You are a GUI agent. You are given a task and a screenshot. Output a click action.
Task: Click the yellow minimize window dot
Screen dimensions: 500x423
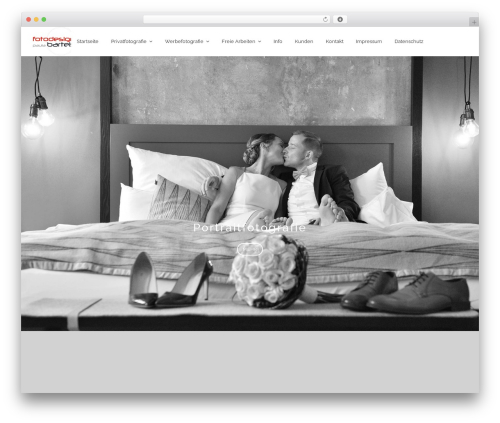tap(36, 20)
